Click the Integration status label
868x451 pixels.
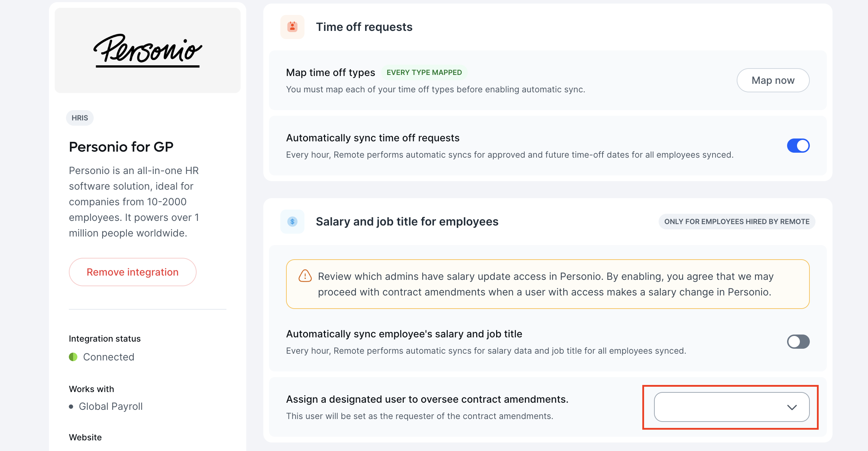105,339
